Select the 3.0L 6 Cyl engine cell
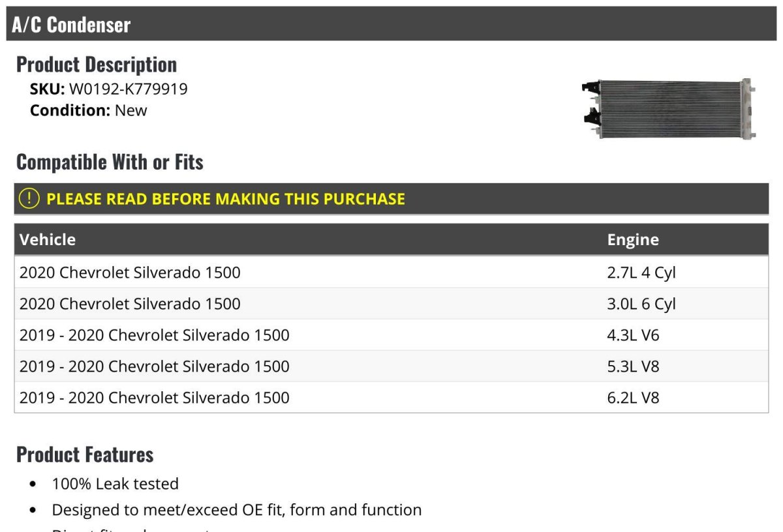The image size is (783, 532). (641, 303)
